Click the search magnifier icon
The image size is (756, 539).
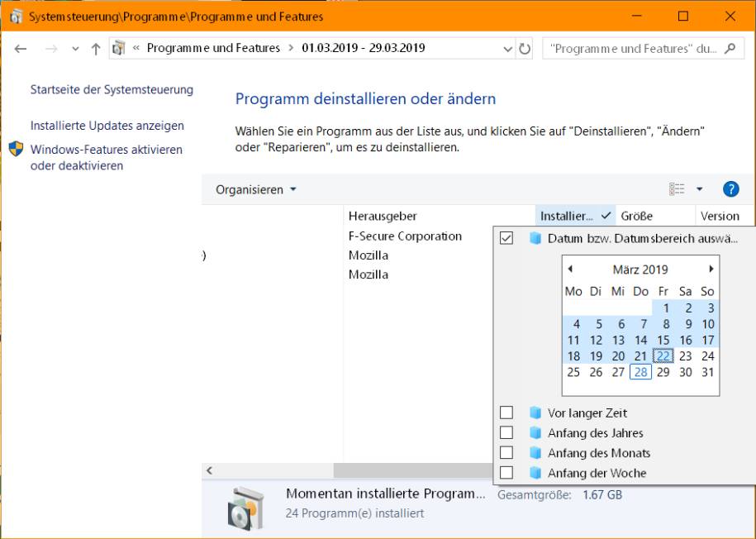[729, 49]
